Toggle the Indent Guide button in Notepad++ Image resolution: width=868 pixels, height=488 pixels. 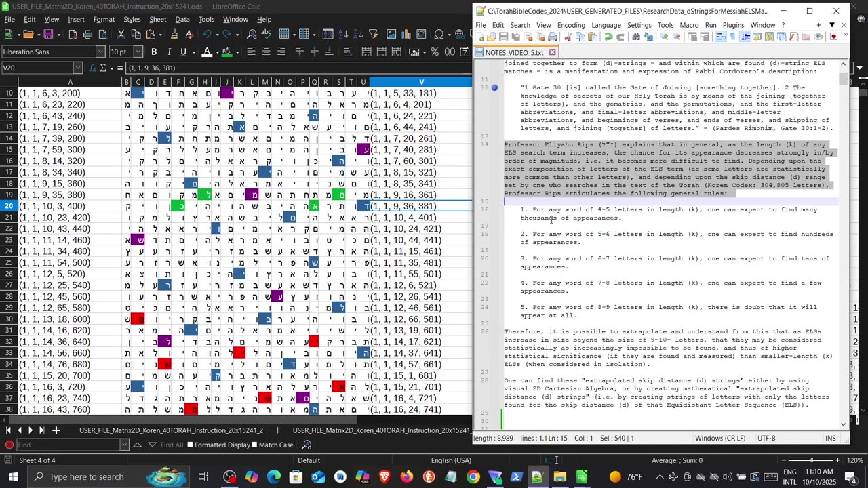click(745, 37)
